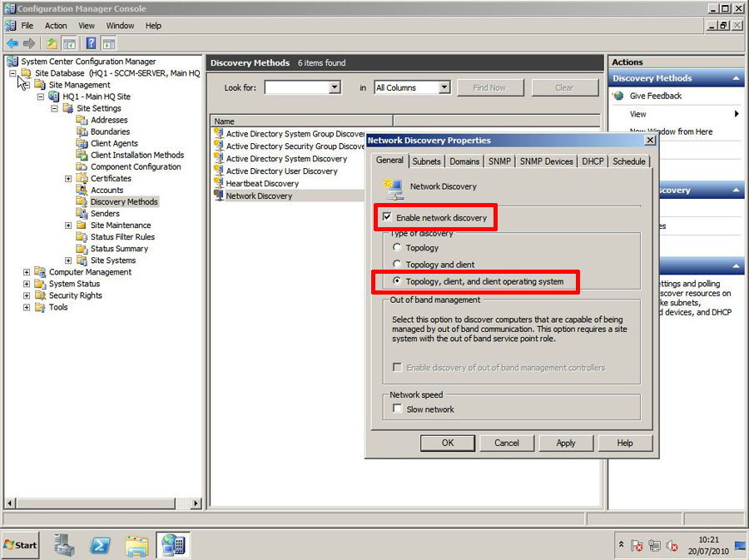Select Topology, client, and client operating system option
Screen dimensions: 749x560
coord(397,281)
